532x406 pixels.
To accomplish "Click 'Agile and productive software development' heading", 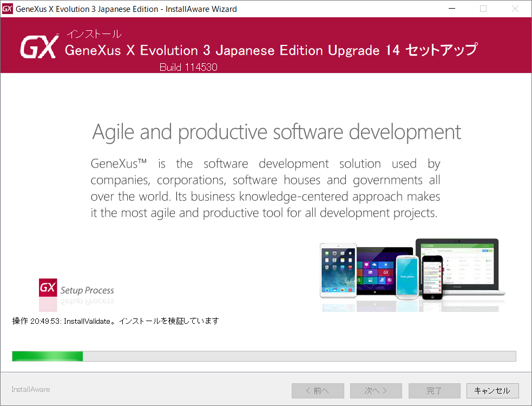I will point(277,132).
